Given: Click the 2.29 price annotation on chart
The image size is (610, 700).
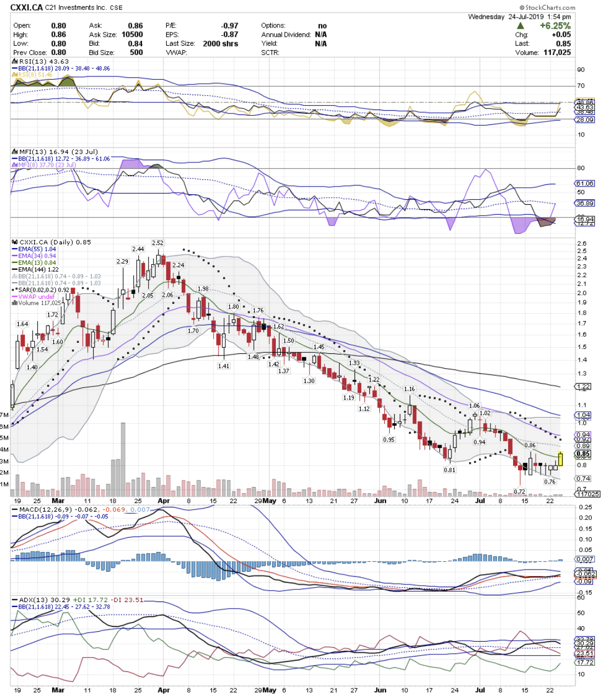Looking at the screenshot, I should tap(122, 261).
